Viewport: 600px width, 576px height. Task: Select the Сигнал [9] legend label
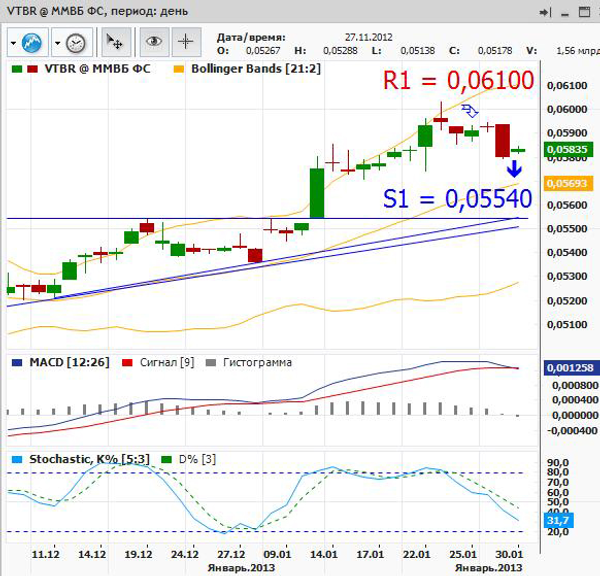tap(167, 362)
